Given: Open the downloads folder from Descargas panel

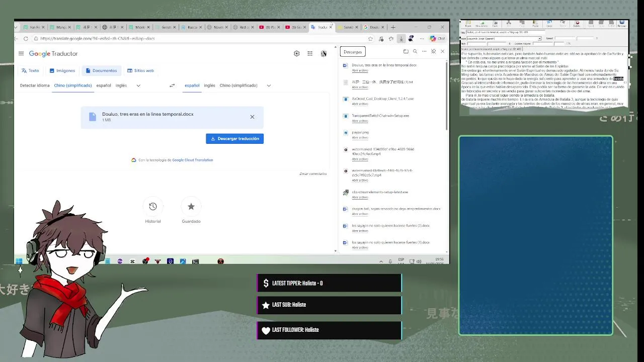Looking at the screenshot, I should pyautogui.click(x=406, y=51).
